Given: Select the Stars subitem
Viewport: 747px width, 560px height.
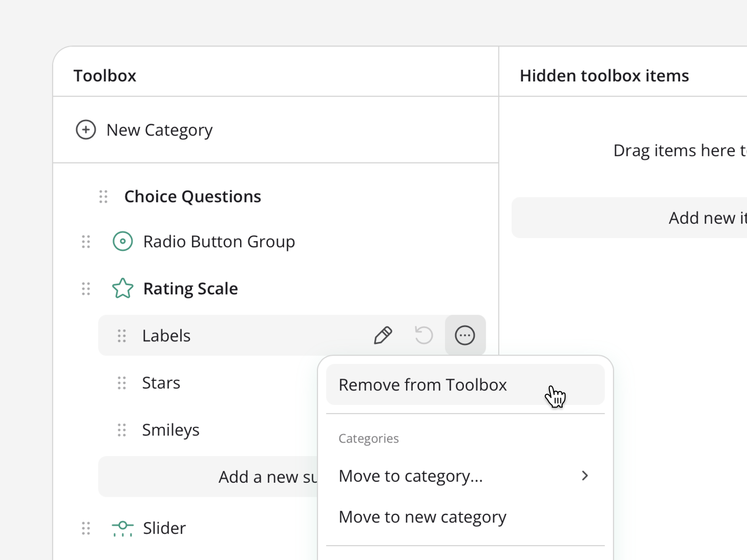Looking at the screenshot, I should (161, 383).
